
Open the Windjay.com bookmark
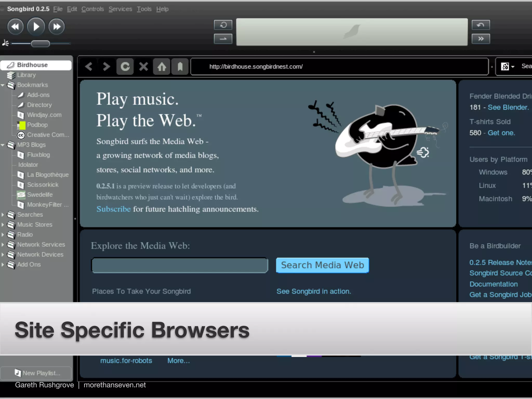44,115
